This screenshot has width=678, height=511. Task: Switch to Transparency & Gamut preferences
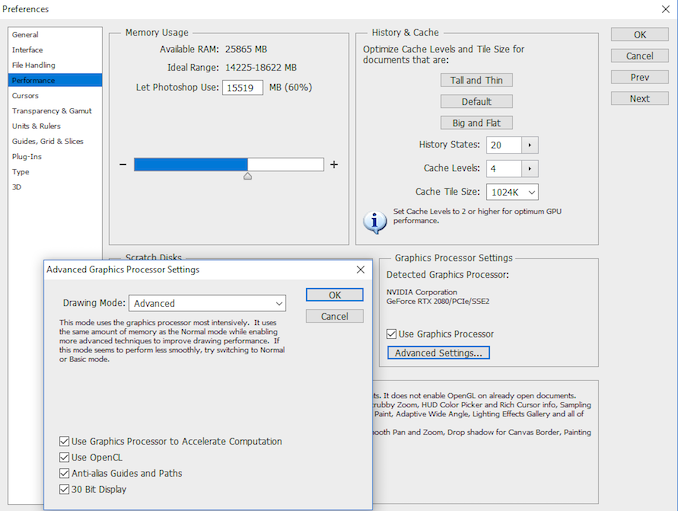point(54,111)
